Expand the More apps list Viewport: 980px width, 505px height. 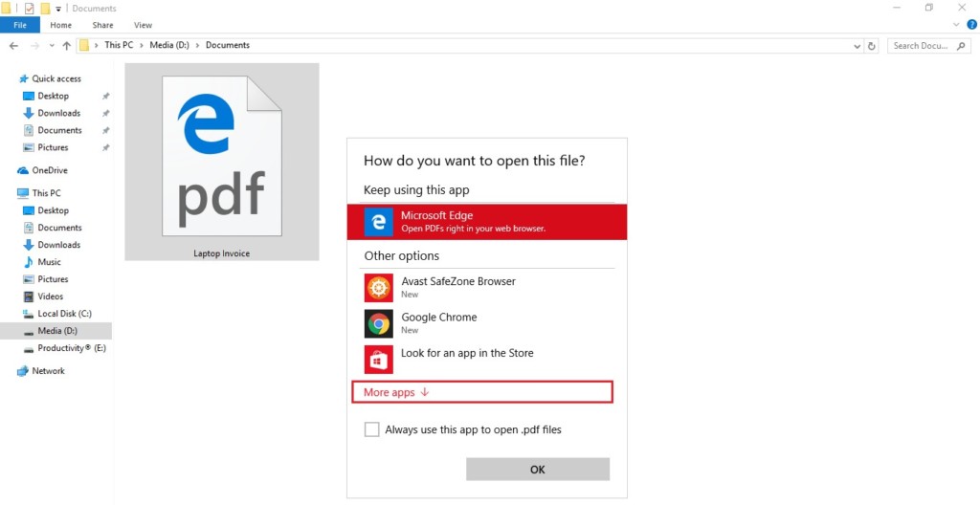(482, 392)
